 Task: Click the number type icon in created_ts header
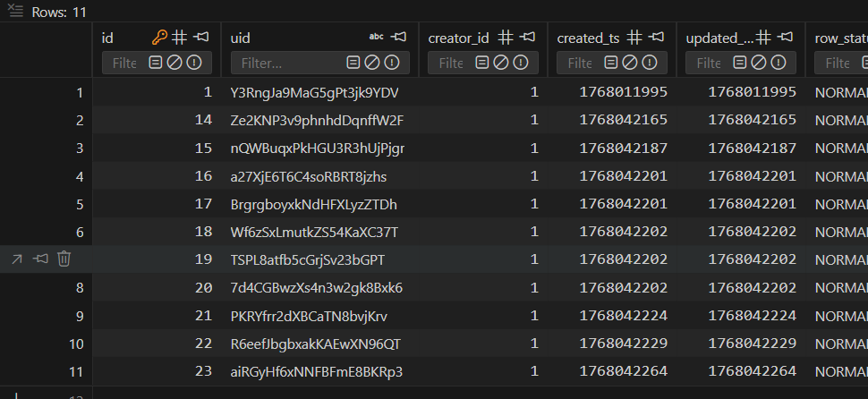(634, 37)
